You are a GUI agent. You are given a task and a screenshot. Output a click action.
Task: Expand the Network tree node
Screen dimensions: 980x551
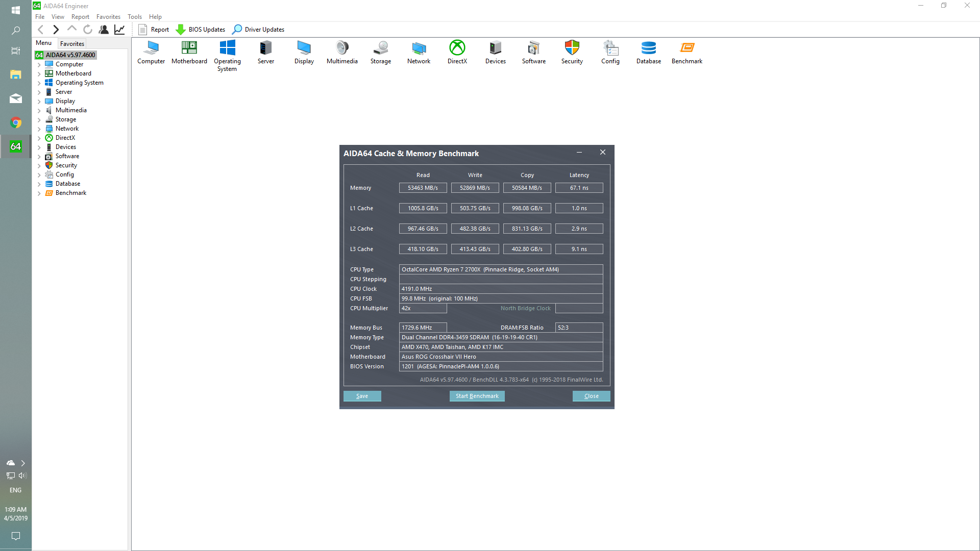tap(39, 129)
